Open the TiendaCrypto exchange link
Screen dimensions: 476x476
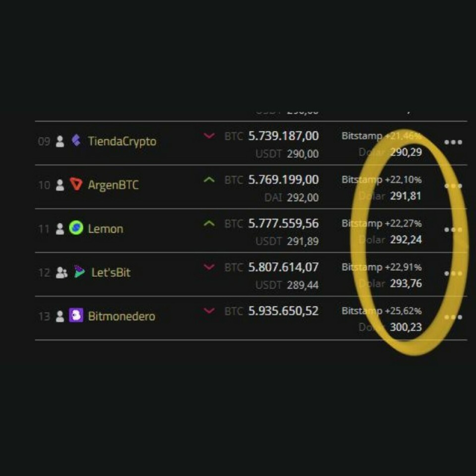point(122,141)
